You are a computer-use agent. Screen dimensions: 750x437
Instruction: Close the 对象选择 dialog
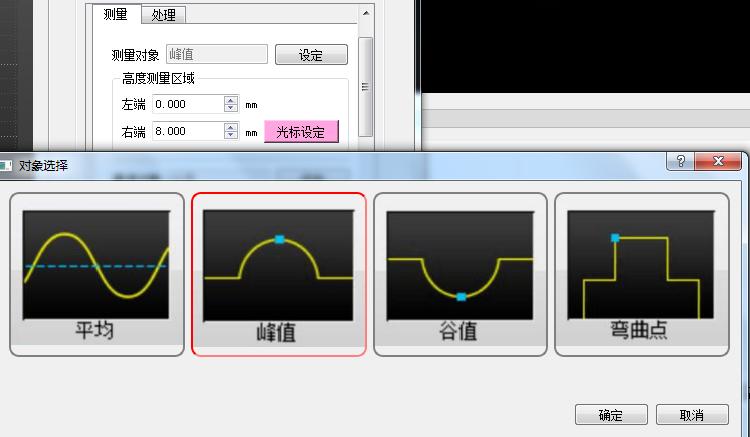tap(718, 161)
